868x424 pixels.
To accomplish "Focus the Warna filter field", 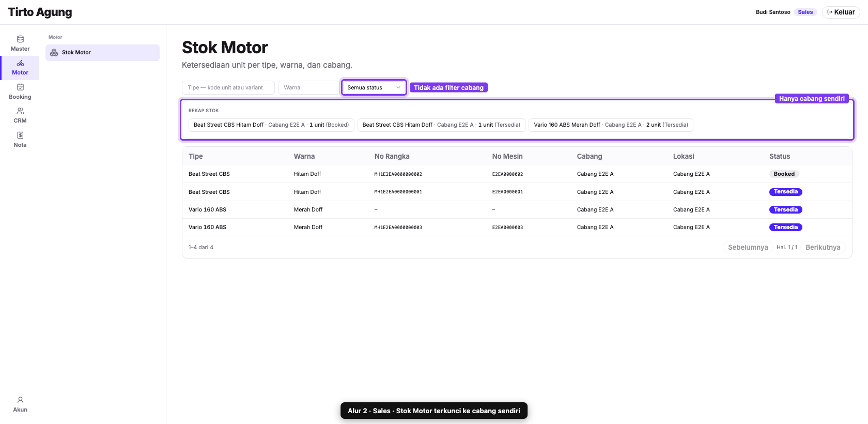I will click(308, 87).
